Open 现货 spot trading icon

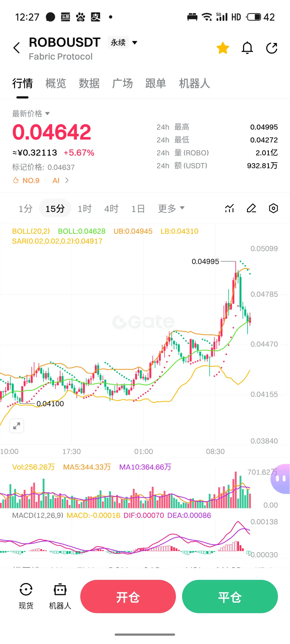pyautogui.click(x=26, y=596)
